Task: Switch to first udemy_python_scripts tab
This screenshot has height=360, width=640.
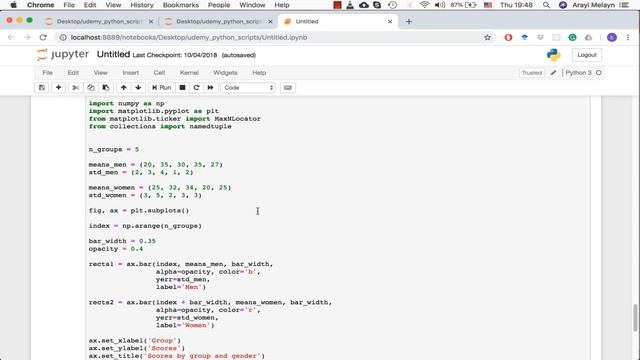Action: coord(99,21)
